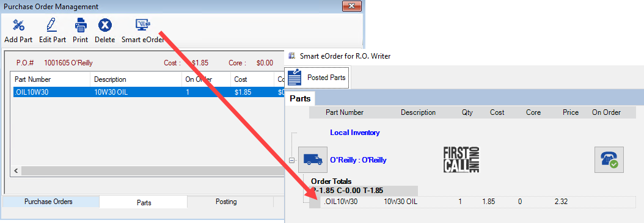Screen dimensions: 644x223
Task: Click the On Order header in Smart eOrder
Action: pos(606,112)
